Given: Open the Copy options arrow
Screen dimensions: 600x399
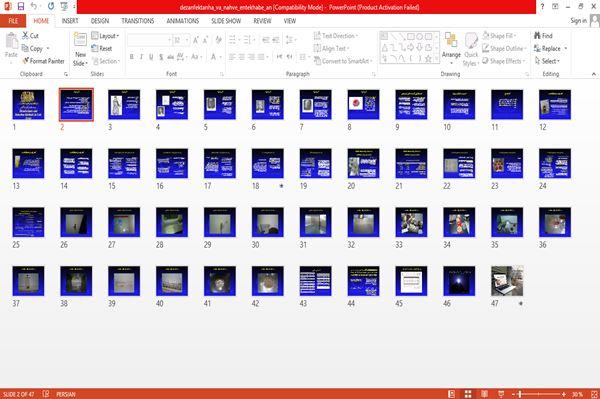Looking at the screenshot, I should (48, 49).
